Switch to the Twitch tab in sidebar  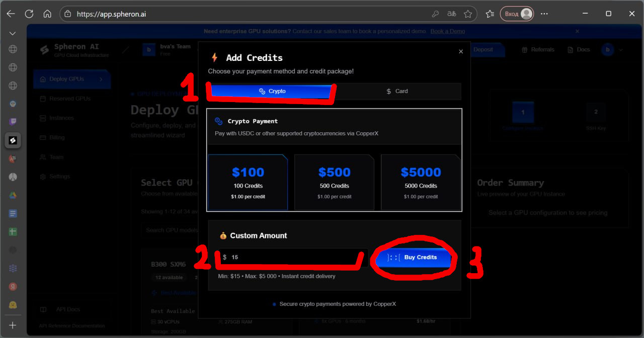(13, 122)
